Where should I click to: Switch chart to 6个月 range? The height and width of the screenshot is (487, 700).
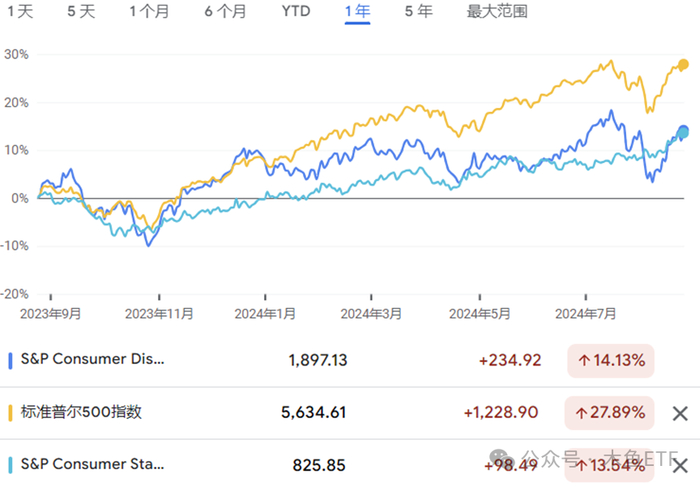pos(224,13)
